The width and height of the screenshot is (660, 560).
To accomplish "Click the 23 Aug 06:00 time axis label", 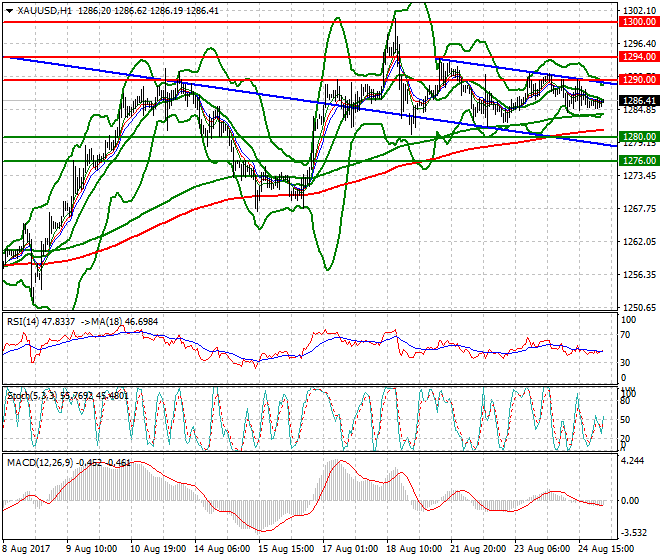I will (x=542, y=549).
